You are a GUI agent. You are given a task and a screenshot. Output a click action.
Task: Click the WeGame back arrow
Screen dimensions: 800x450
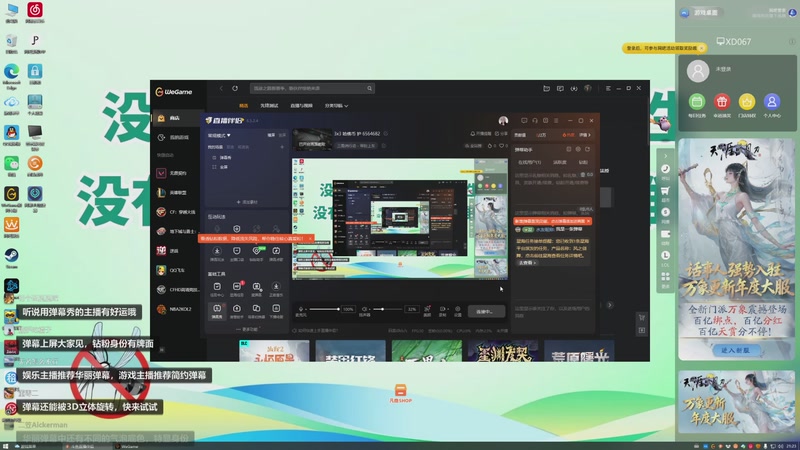pos(221,88)
